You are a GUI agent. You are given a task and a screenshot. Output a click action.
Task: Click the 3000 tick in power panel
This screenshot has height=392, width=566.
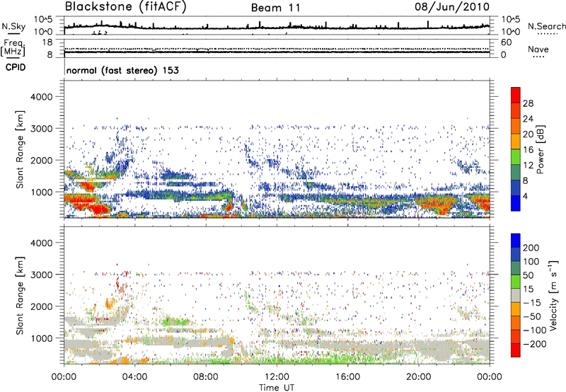[41, 129]
